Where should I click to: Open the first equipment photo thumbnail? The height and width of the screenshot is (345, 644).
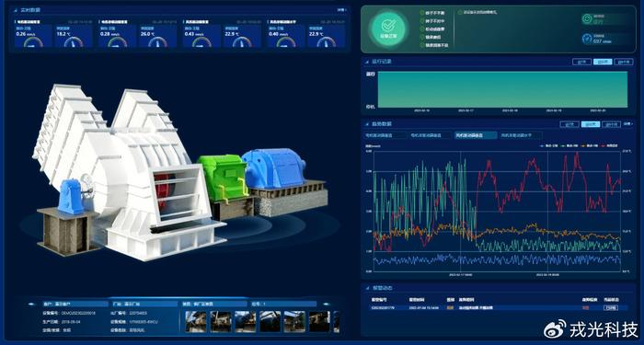tap(196, 322)
